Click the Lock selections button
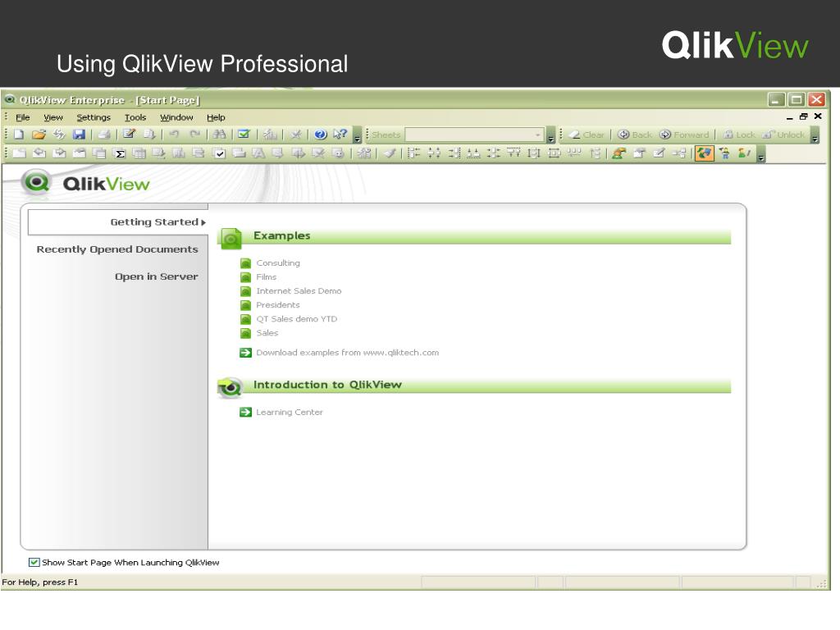Image resolution: width=840 pixels, height=630 pixels. click(739, 135)
